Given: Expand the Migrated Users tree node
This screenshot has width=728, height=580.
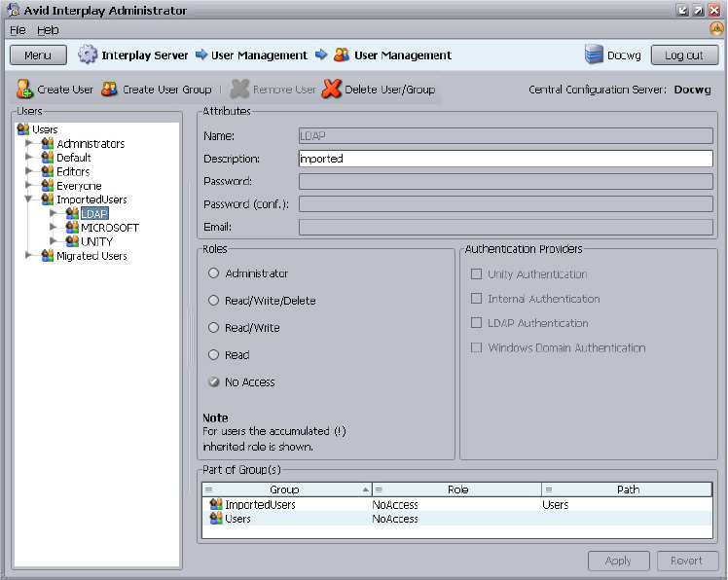Looking at the screenshot, I should tap(29, 255).
